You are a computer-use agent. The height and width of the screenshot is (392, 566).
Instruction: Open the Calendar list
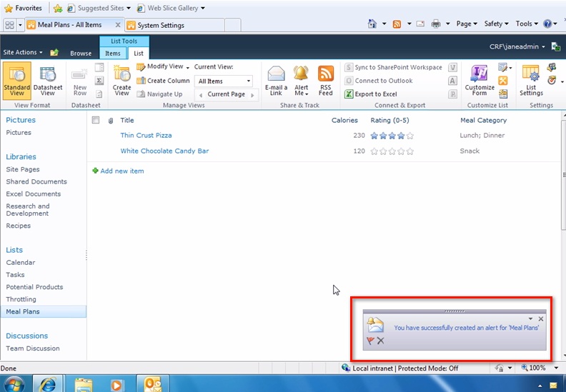coord(21,263)
